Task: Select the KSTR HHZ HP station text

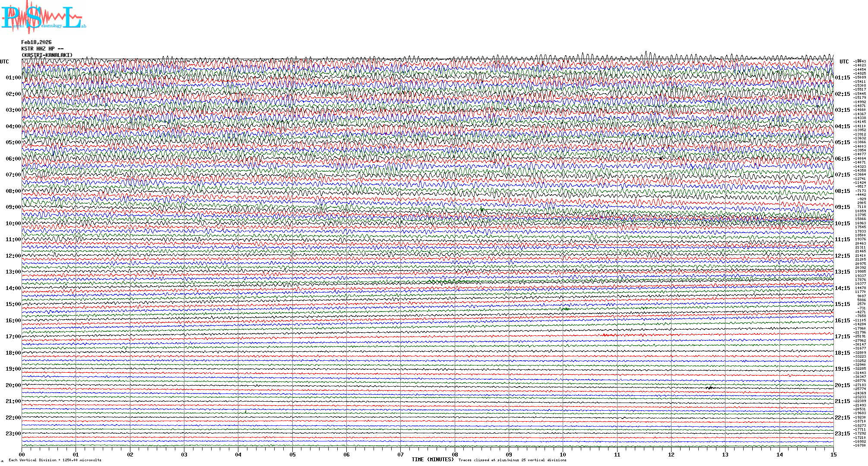Action: coord(42,49)
